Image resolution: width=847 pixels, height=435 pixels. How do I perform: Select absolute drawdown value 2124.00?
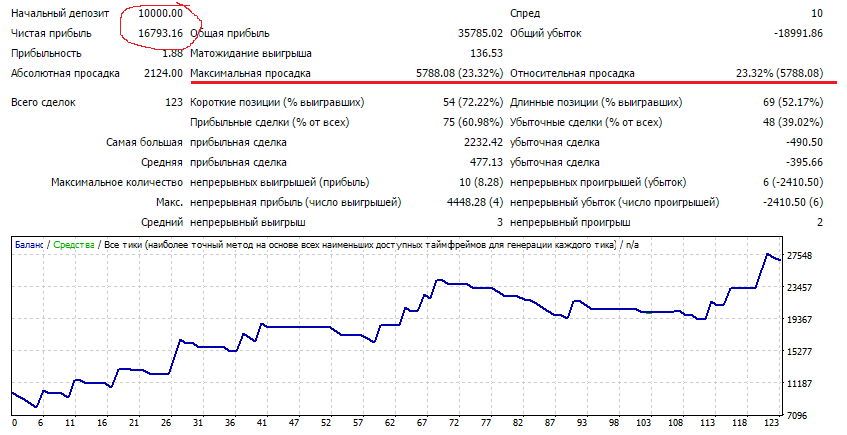[164, 73]
